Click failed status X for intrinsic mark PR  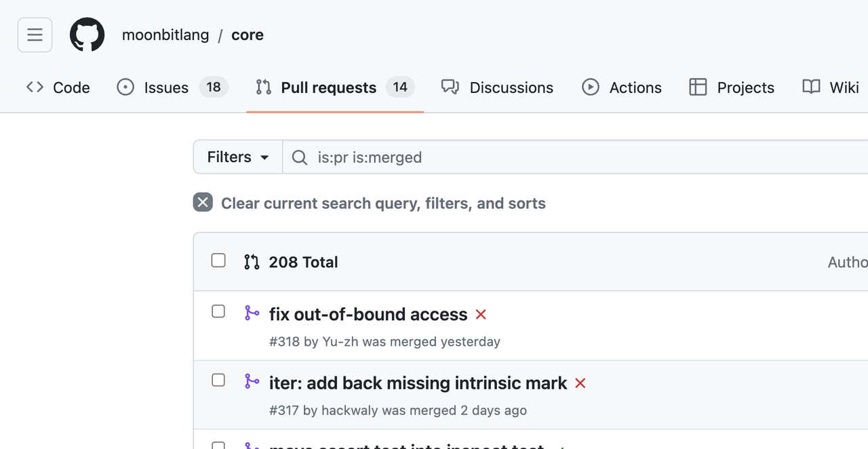580,383
